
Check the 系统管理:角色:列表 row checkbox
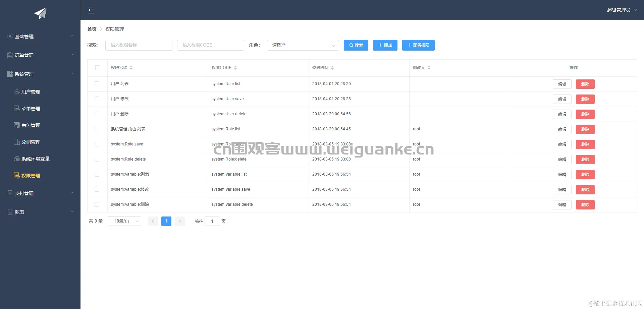(x=97, y=129)
